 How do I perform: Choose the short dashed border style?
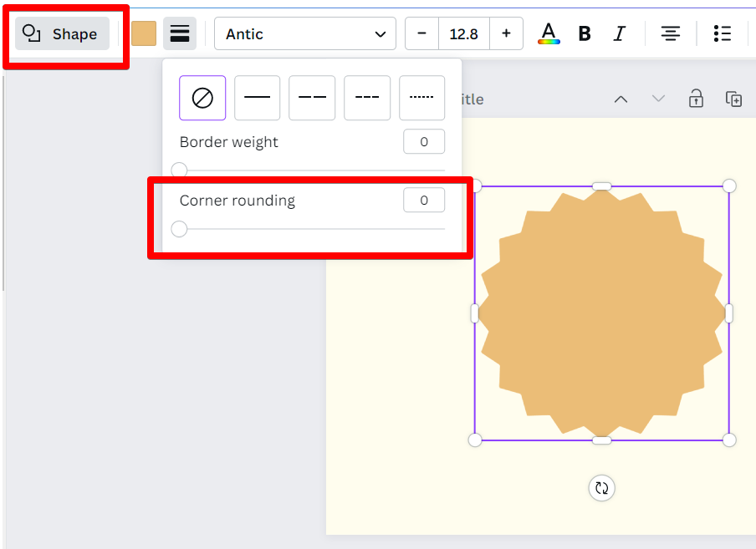click(x=367, y=98)
